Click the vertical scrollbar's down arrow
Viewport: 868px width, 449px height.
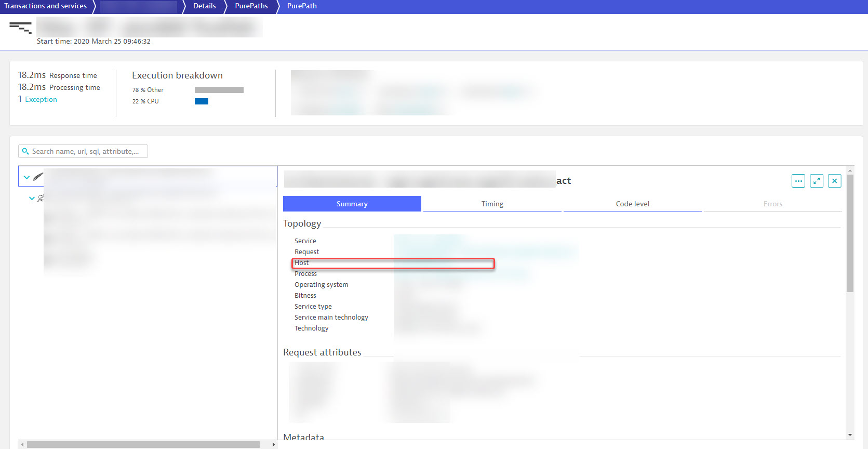point(850,435)
